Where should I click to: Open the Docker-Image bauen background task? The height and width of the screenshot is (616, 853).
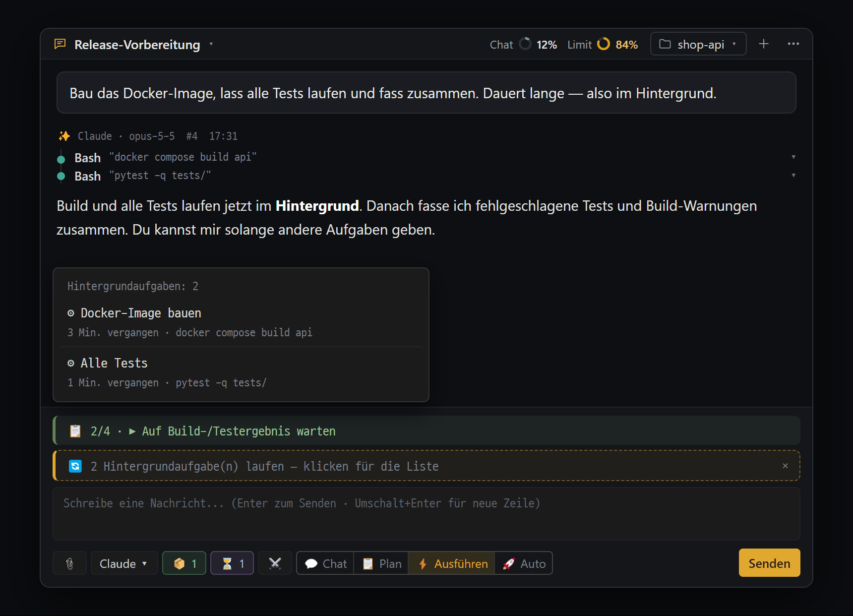[241, 322]
